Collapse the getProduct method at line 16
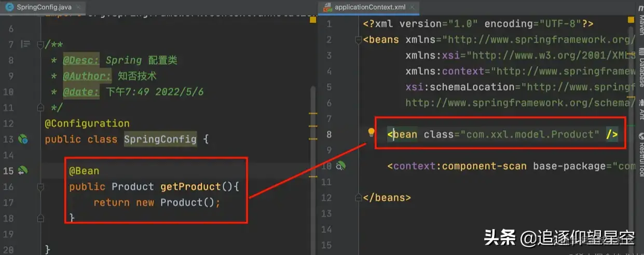Image resolution: width=644 pixels, height=255 pixels. (x=40, y=186)
